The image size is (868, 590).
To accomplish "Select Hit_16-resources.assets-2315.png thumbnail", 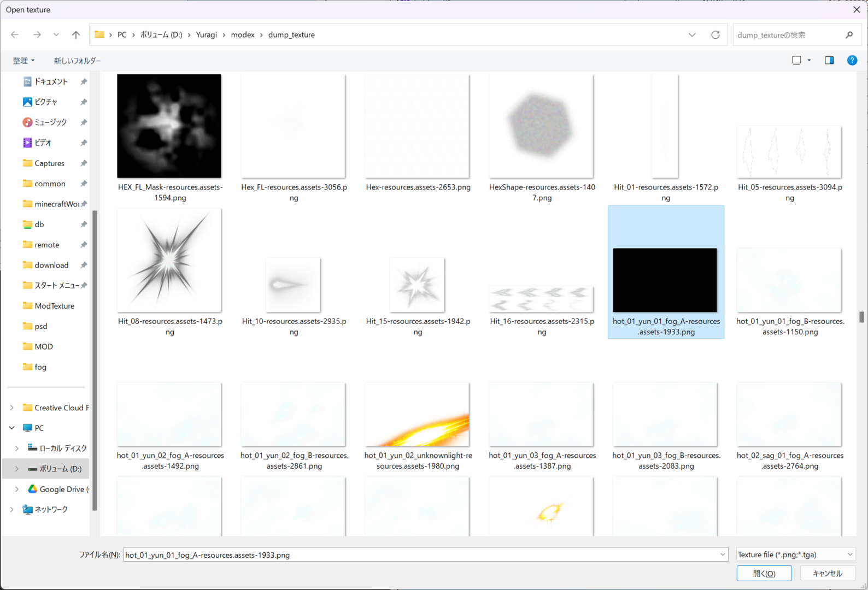I will point(541,299).
